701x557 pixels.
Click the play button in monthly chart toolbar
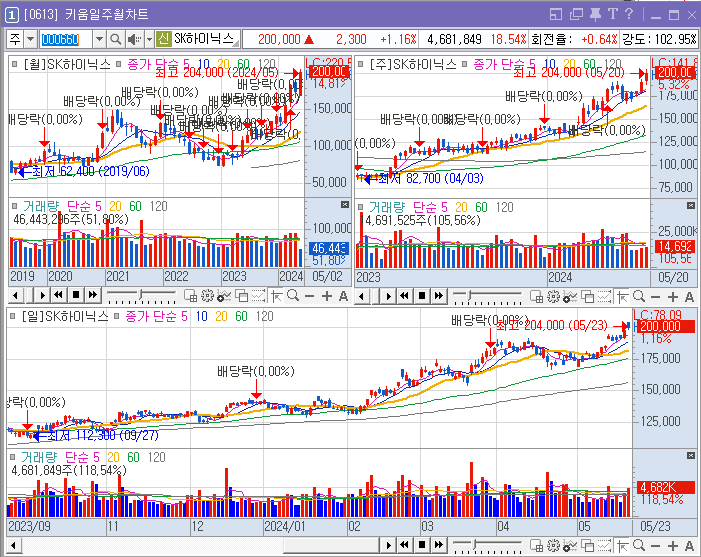pyautogui.click(x=42, y=295)
